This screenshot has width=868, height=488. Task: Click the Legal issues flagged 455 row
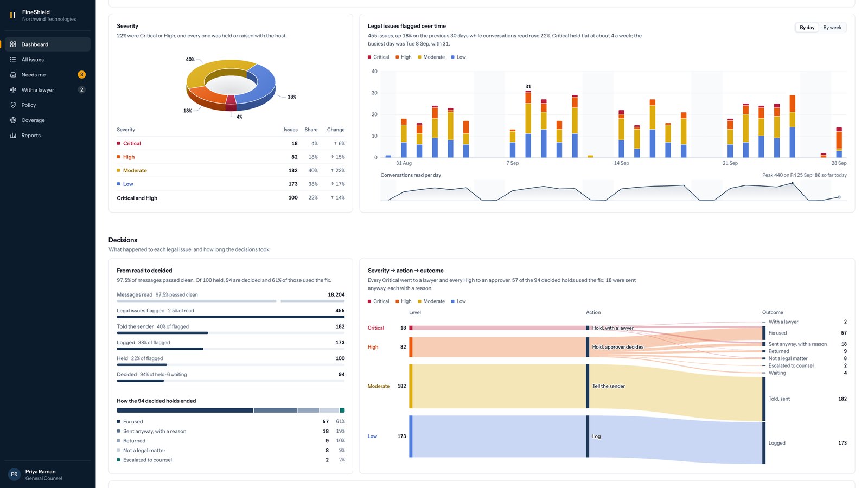pos(231,312)
